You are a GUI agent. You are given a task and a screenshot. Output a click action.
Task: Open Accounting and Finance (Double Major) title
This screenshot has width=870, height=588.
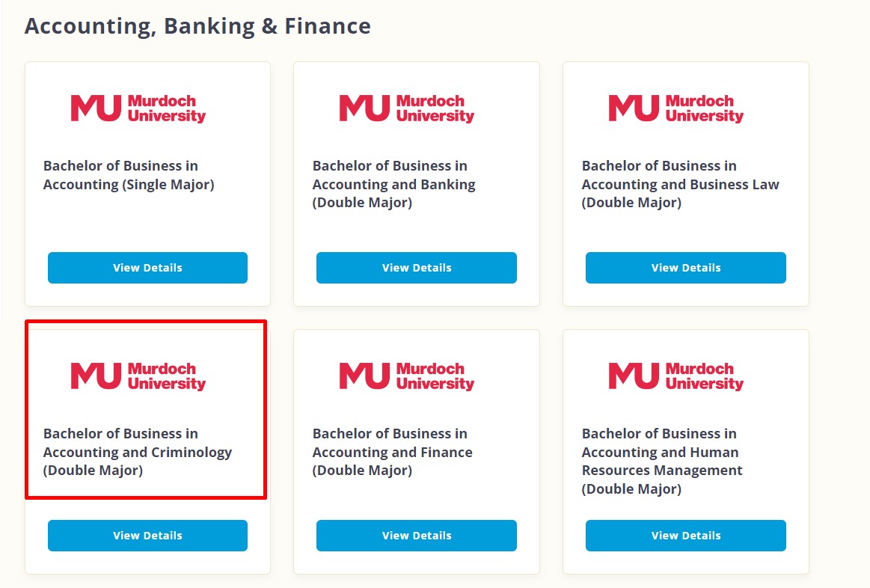(392, 452)
